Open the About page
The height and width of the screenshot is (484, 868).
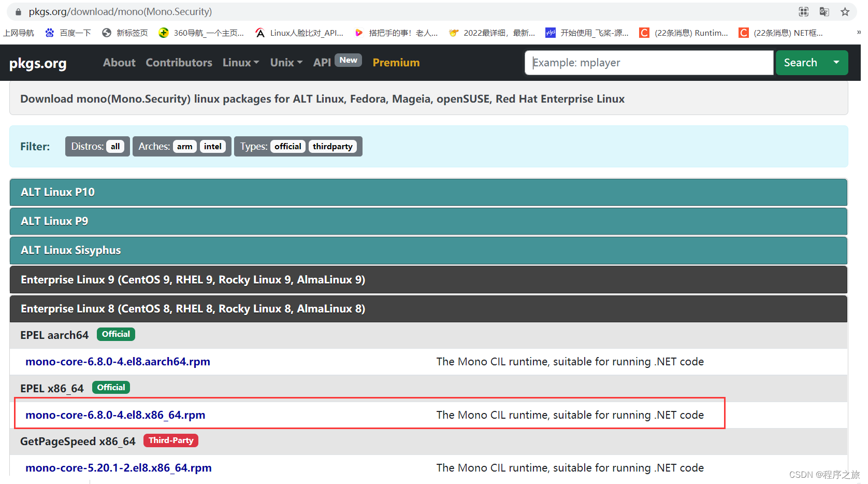tap(119, 63)
